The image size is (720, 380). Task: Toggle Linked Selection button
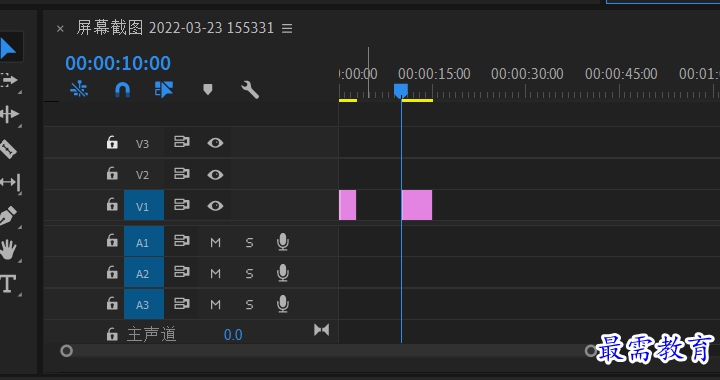point(163,89)
